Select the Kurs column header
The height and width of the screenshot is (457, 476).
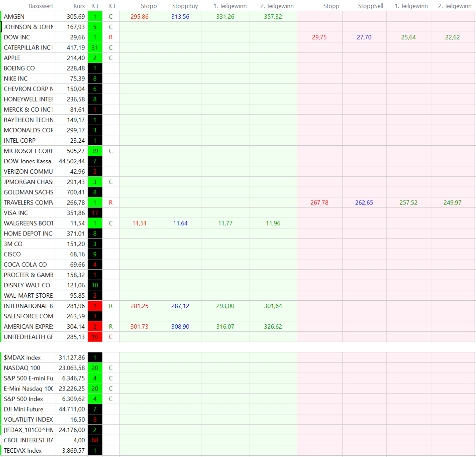pyautogui.click(x=79, y=6)
